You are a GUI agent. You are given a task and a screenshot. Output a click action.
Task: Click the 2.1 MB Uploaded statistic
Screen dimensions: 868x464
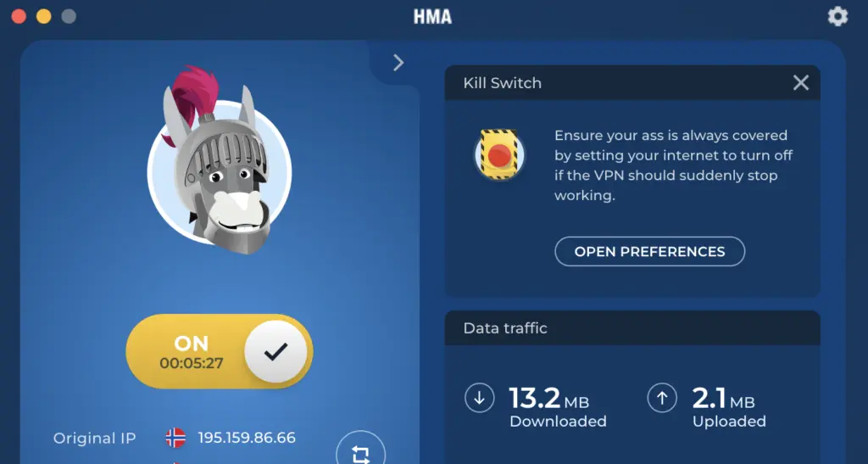729,406
